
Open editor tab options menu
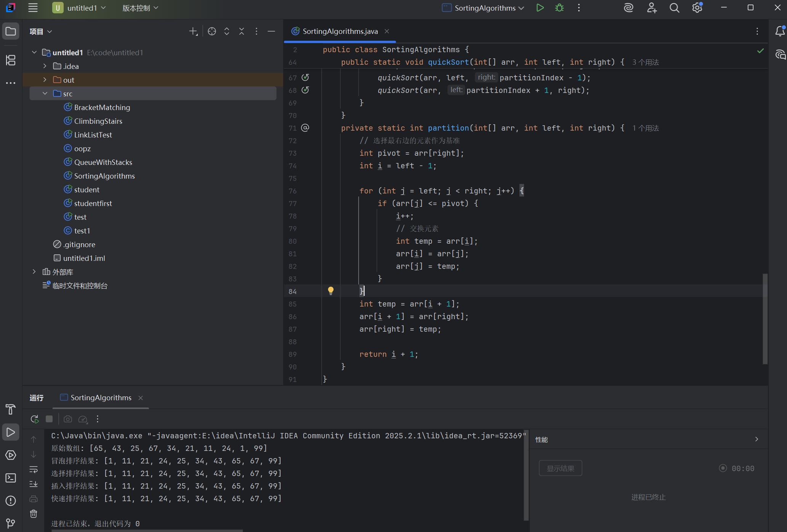tap(757, 31)
